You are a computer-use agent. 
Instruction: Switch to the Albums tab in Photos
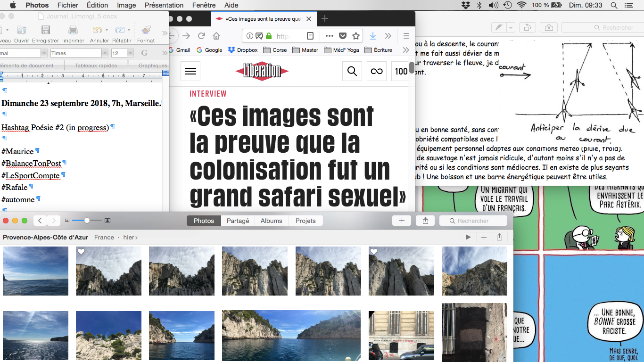(271, 221)
